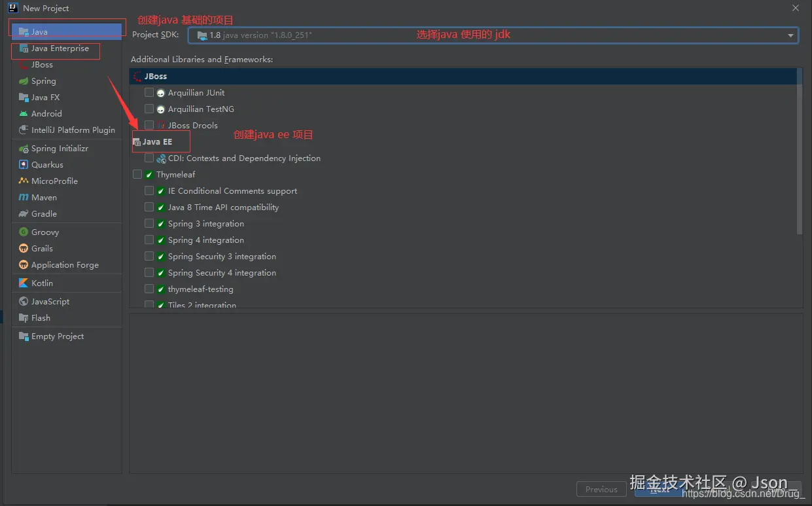Click the JavaScript globe icon

click(24, 302)
